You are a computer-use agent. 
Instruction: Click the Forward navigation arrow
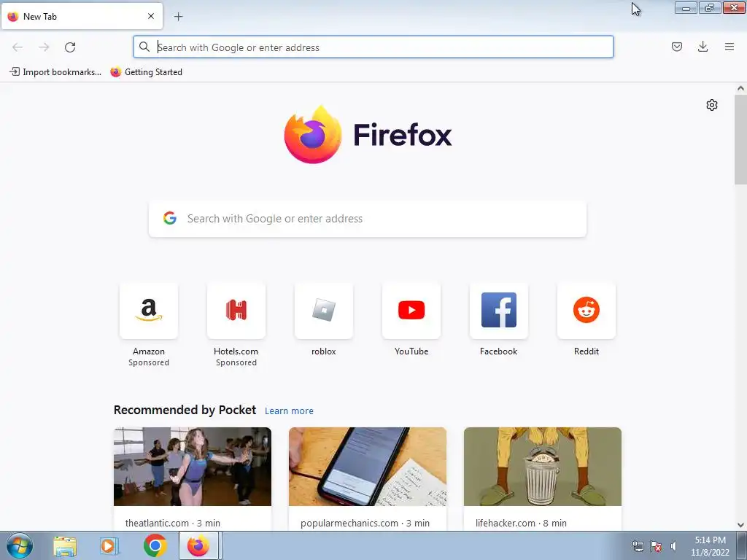point(44,47)
